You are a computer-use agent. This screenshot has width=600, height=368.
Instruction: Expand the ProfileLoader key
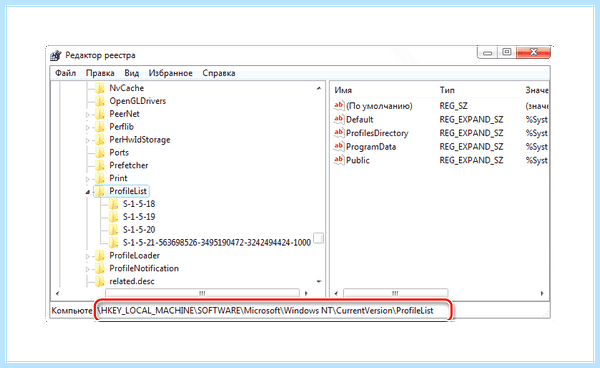(88, 256)
